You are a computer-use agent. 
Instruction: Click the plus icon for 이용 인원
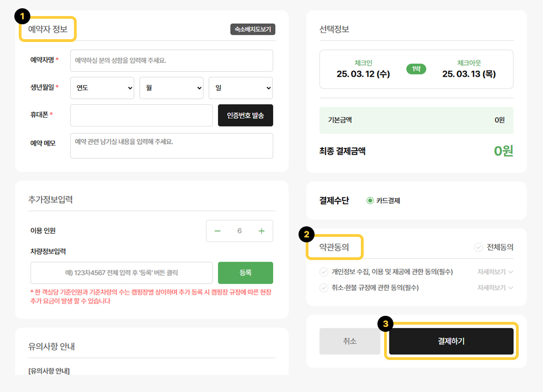pos(262,231)
